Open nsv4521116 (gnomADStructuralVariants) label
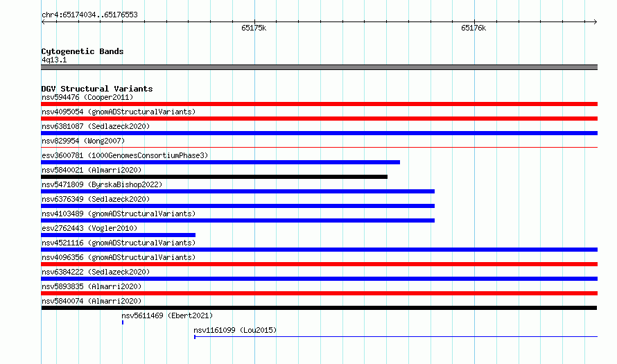This screenshot has height=364, width=617. pyautogui.click(x=119, y=243)
